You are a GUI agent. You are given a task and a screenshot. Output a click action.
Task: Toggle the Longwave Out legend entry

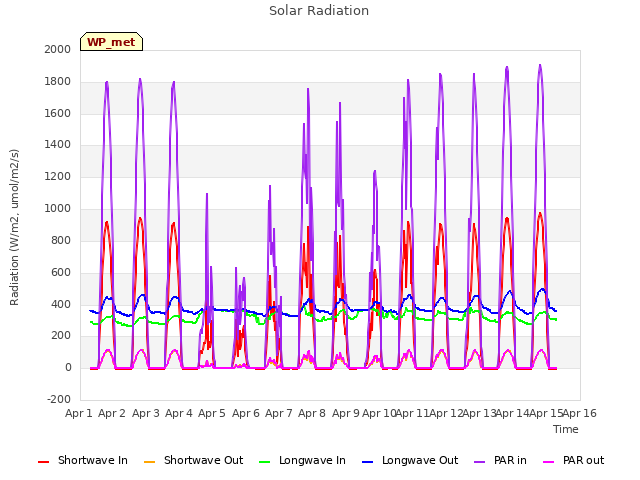pyautogui.click(x=410, y=460)
